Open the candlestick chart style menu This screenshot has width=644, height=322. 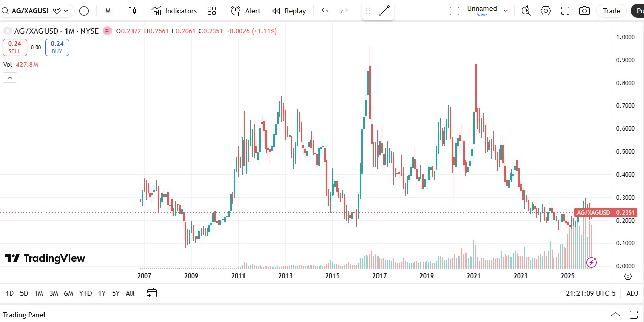click(132, 11)
